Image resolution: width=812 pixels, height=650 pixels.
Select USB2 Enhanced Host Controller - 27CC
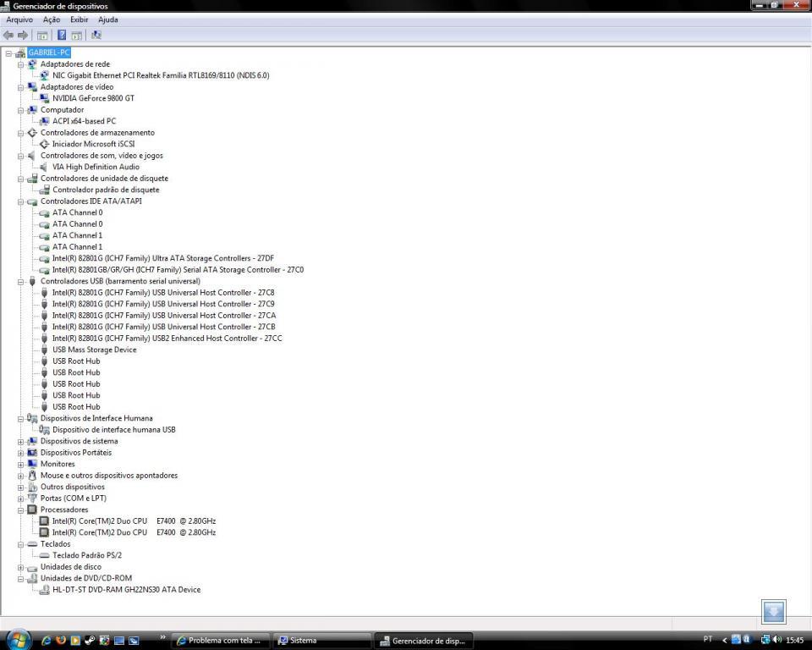pyautogui.click(x=167, y=338)
